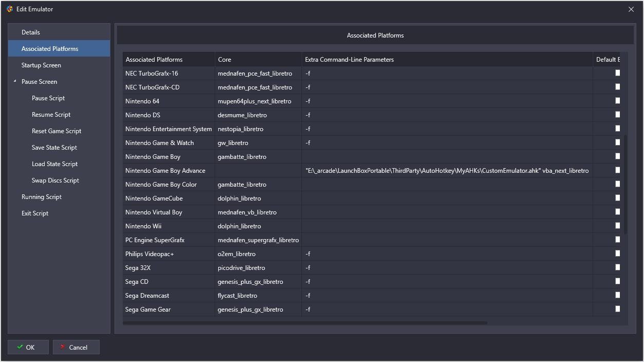Check default emulator for Nintendo Game Boy Advance
The image size is (644, 362).
pos(617,170)
